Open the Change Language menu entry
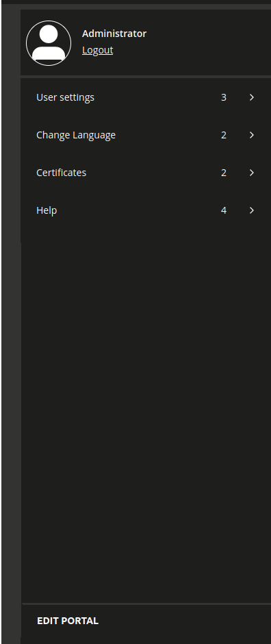The width and height of the screenshot is (271, 644). click(x=146, y=135)
